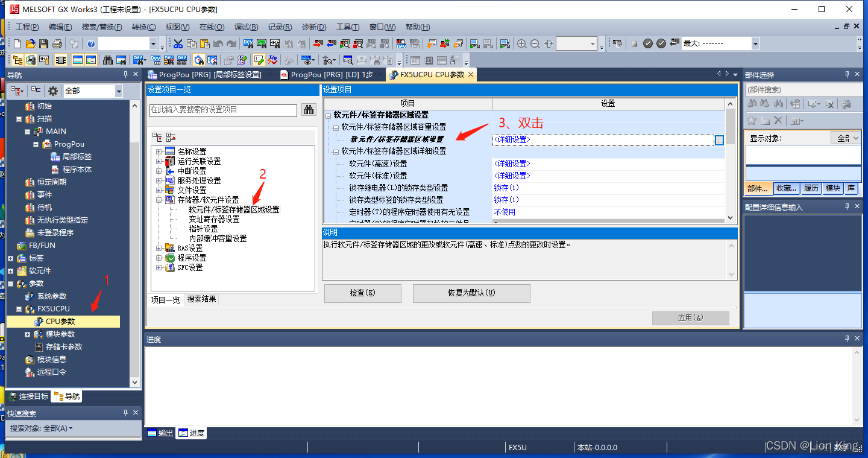Image resolution: width=868 pixels, height=458 pixels.
Task: Pin the 导航 panel with the pushpin icon
Action: click(125, 75)
